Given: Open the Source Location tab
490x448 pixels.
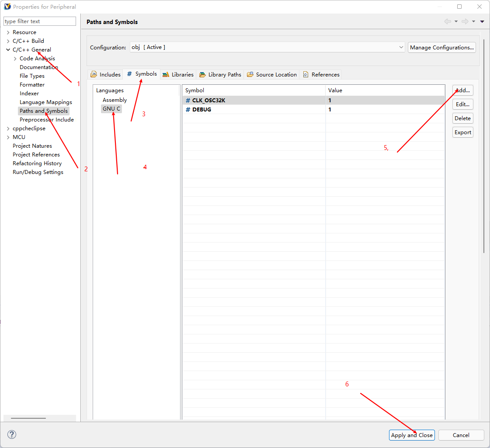Looking at the screenshot, I should pos(272,75).
